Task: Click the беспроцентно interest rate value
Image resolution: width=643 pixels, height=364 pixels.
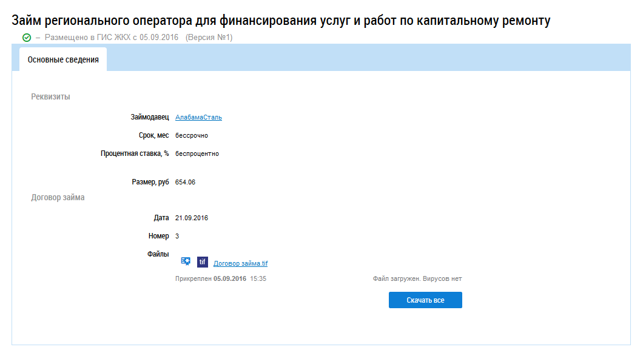Action: (x=197, y=153)
